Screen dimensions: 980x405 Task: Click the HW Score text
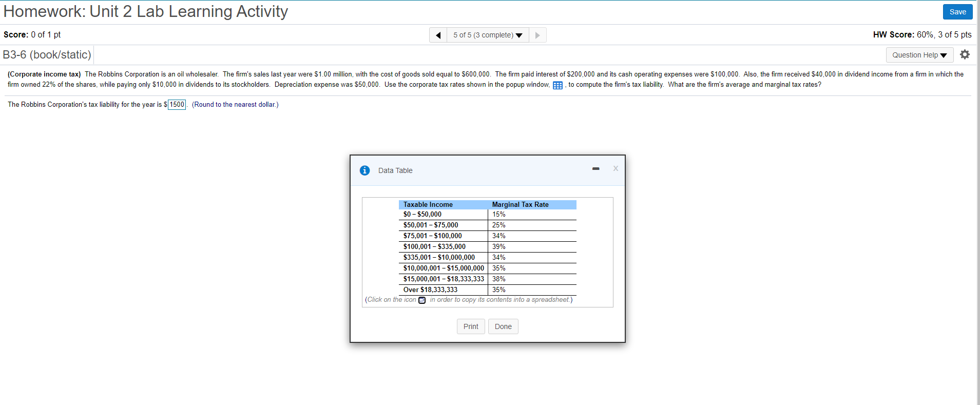922,35
